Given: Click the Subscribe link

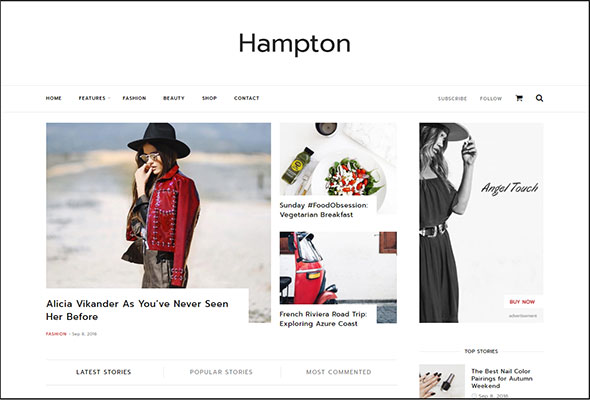Looking at the screenshot, I should click(452, 99).
